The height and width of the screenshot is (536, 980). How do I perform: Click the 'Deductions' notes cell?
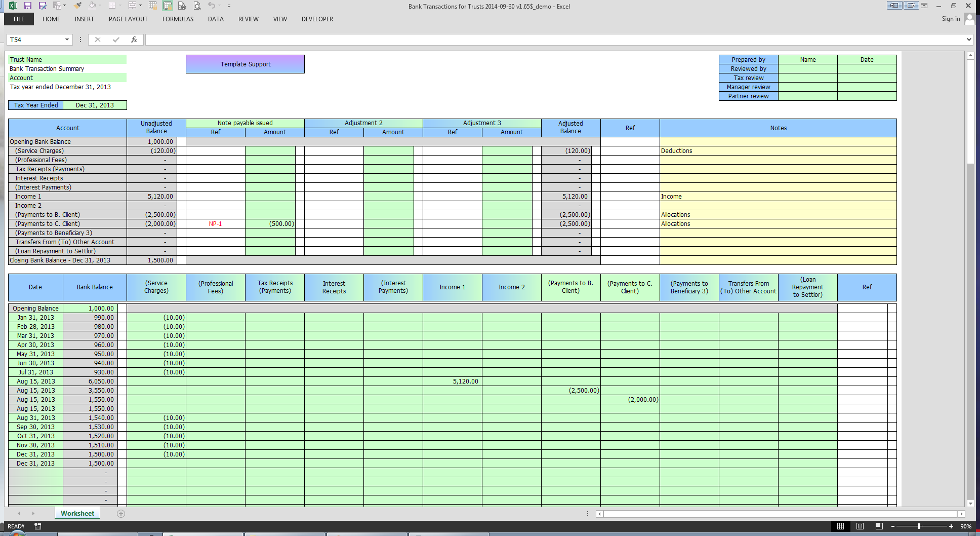[x=778, y=151]
